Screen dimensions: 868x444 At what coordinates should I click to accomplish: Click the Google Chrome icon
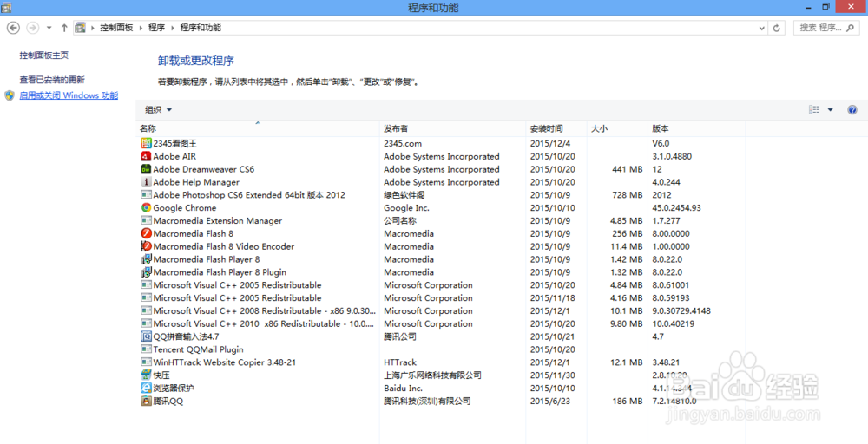(146, 208)
